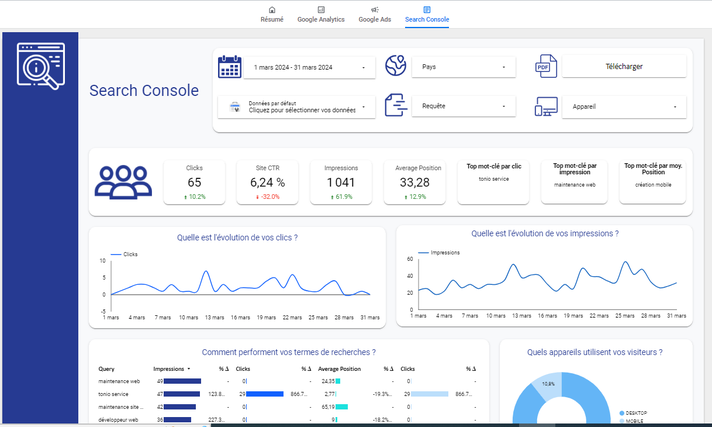Sort table by Impressions column header
The width and height of the screenshot is (712, 427).
click(171, 369)
